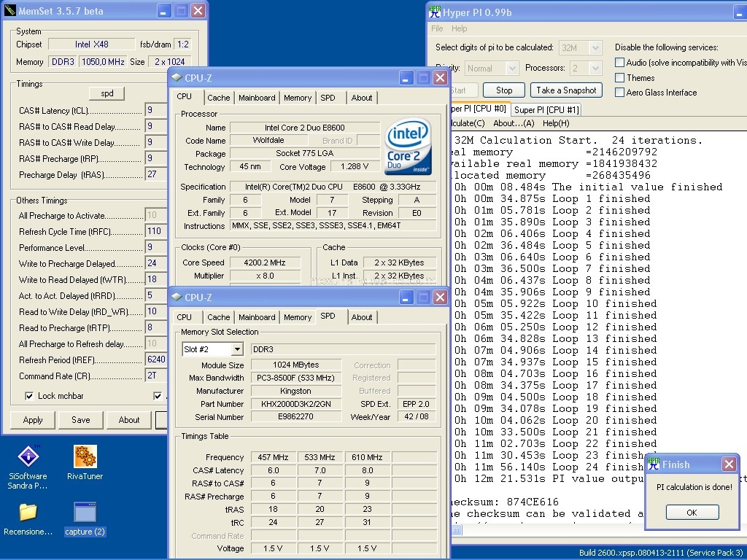Click the title bar icon of the CPU-Z processor window
Viewport: 747px width, 560px height.
(177, 77)
